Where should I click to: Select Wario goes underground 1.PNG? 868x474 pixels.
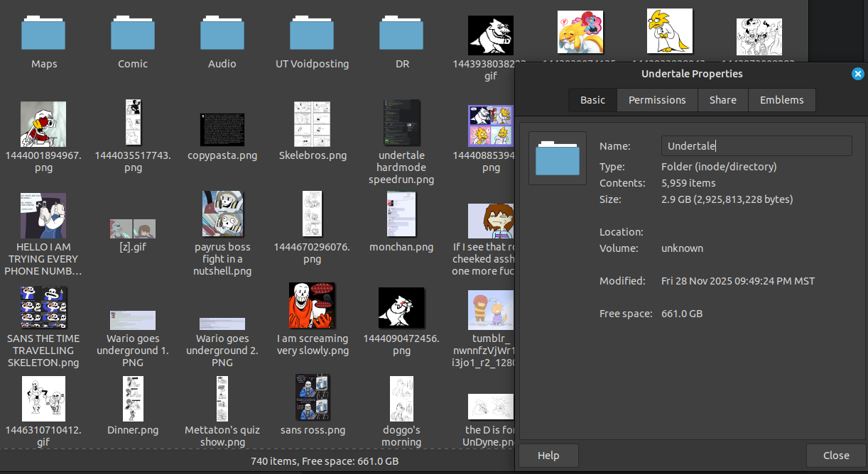(x=133, y=320)
